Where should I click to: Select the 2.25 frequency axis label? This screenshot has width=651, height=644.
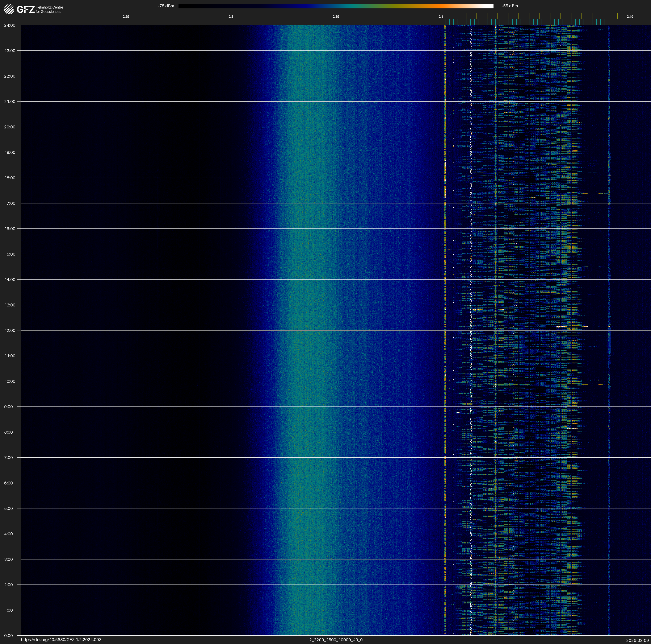(x=126, y=17)
